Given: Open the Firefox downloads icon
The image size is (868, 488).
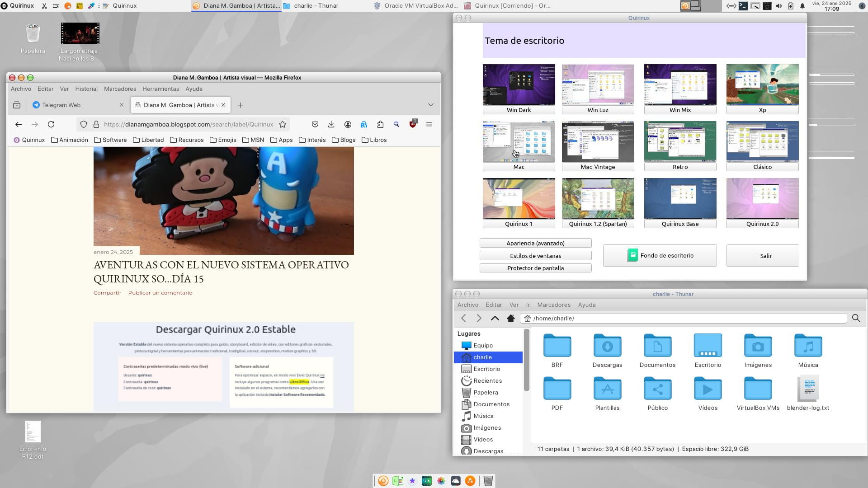Looking at the screenshot, I should coord(331,124).
